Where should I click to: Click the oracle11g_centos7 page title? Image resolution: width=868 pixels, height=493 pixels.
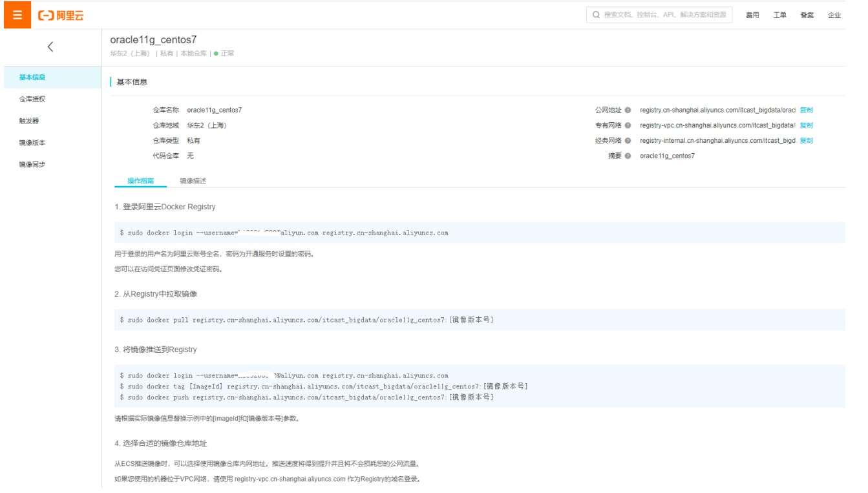153,40
